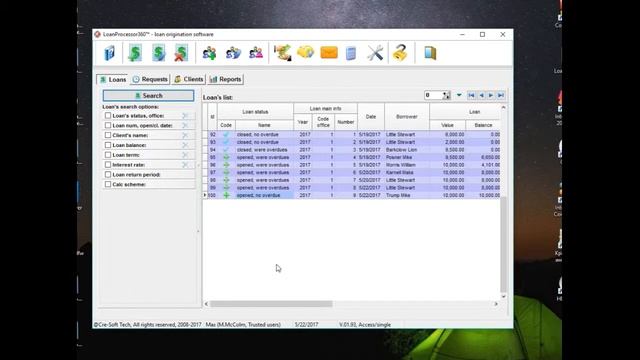The height and width of the screenshot is (360, 640).
Task: Click the Year column header
Action: (302, 122)
